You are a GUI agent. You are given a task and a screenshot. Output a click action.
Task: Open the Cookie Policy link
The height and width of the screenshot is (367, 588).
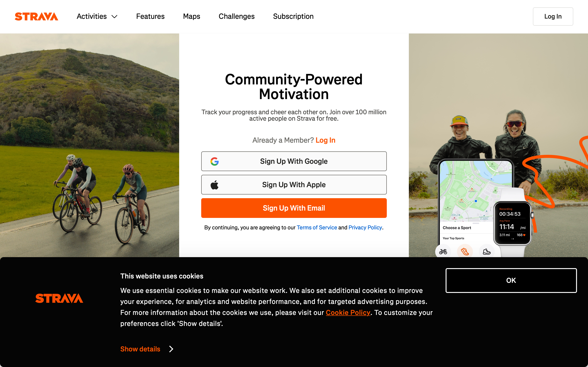point(348,313)
